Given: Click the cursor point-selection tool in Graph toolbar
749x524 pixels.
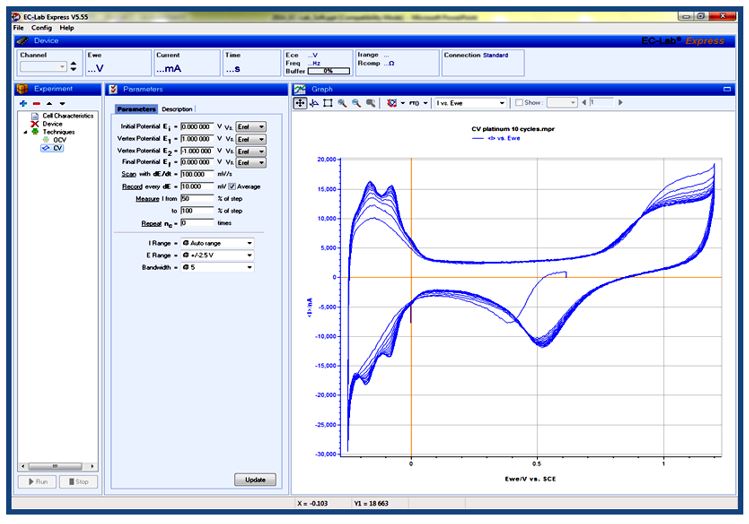Looking at the screenshot, I should click(x=314, y=103).
